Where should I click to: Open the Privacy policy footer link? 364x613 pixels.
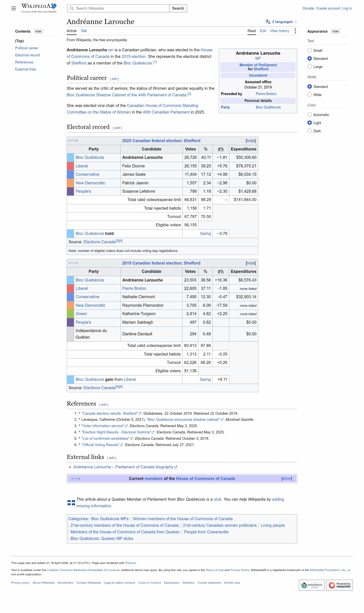point(20,583)
